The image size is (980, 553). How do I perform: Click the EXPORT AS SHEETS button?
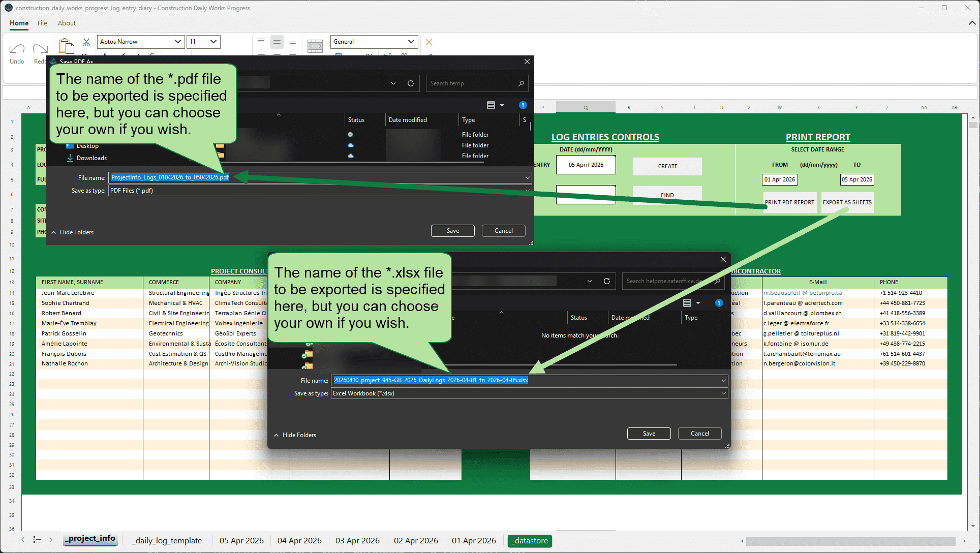point(847,202)
